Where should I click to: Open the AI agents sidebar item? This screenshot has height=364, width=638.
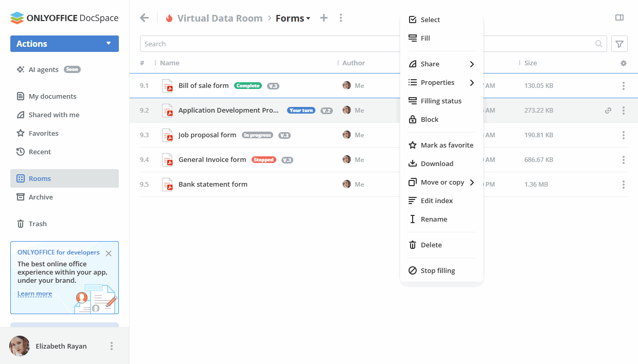46,69
